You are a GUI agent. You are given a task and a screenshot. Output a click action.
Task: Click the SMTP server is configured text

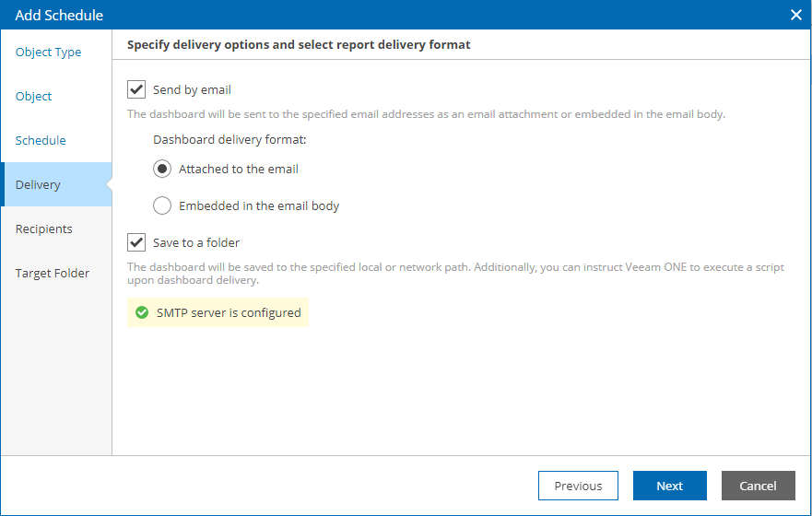tap(229, 312)
